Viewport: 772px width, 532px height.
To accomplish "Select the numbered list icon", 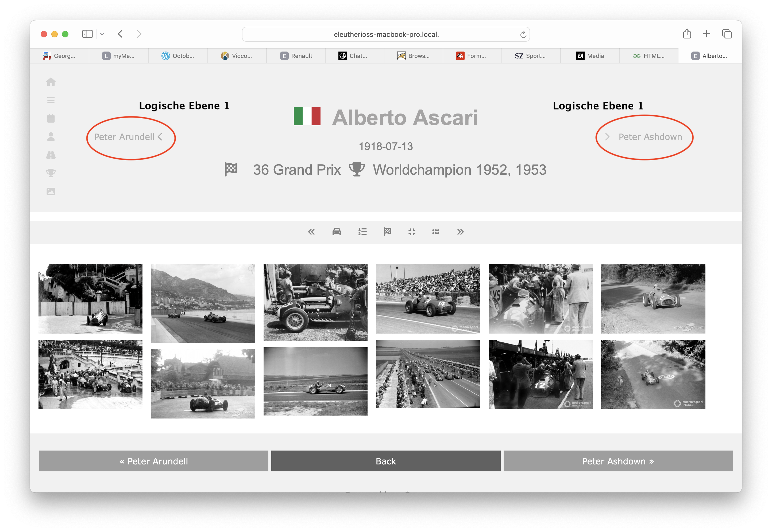I will pyautogui.click(x=362, y=232).
